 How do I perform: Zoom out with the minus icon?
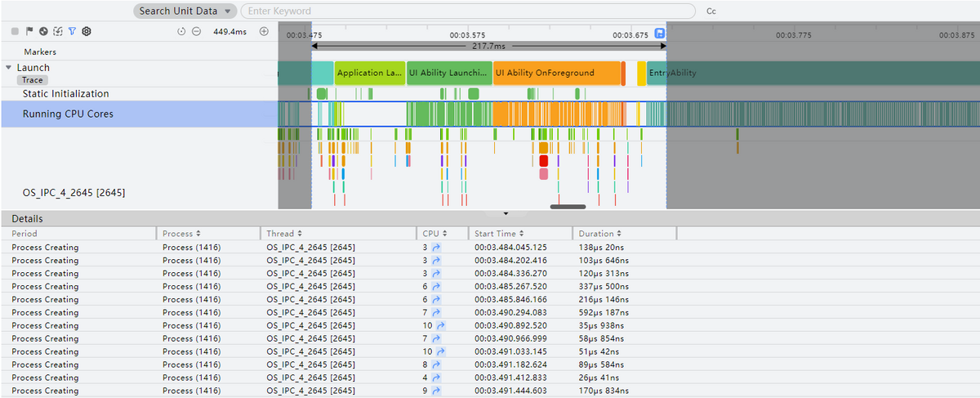[x=196, y=31]
